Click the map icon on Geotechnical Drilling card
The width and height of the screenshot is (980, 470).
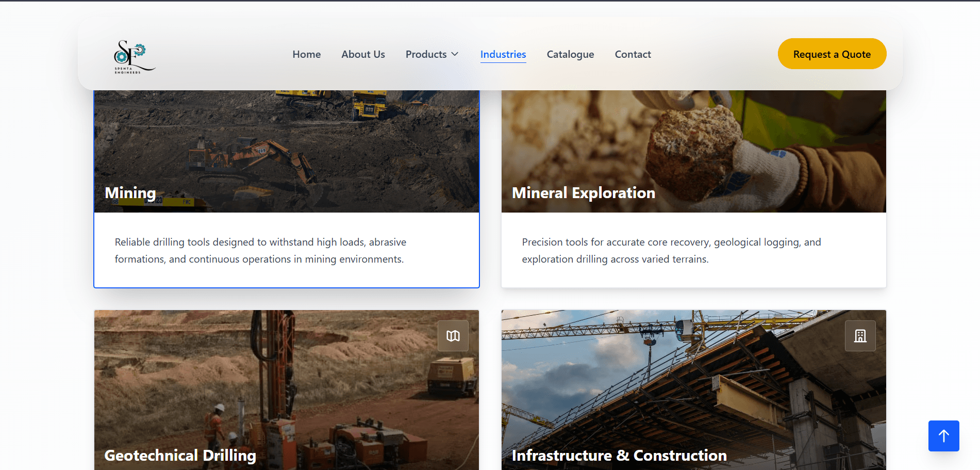[453, 336]
